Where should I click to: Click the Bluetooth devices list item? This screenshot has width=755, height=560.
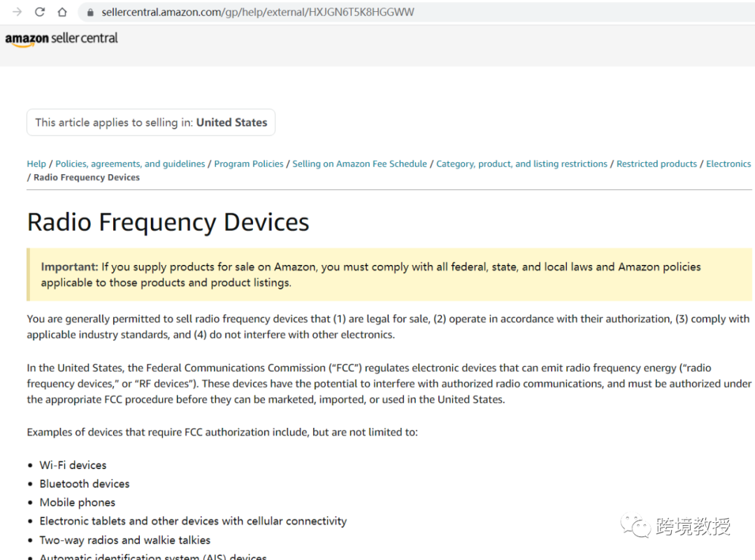84,484
